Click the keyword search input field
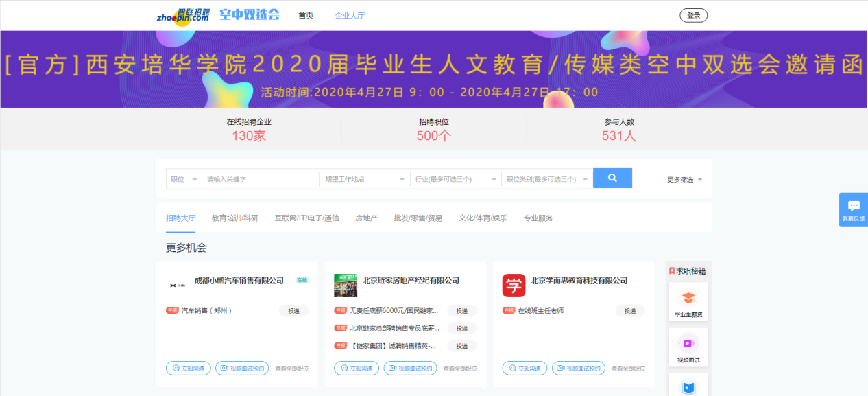Screen dimensions: 868x396 click(261, 179)
